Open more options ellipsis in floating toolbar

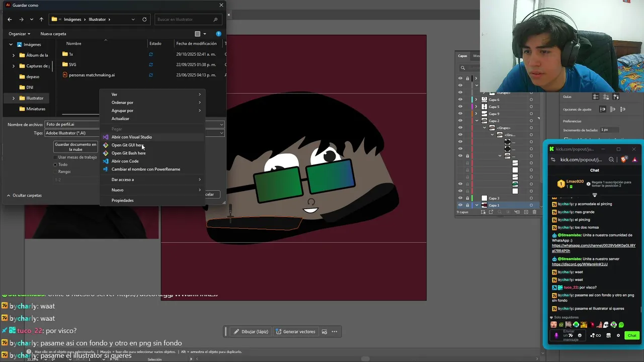click(334, 331)
